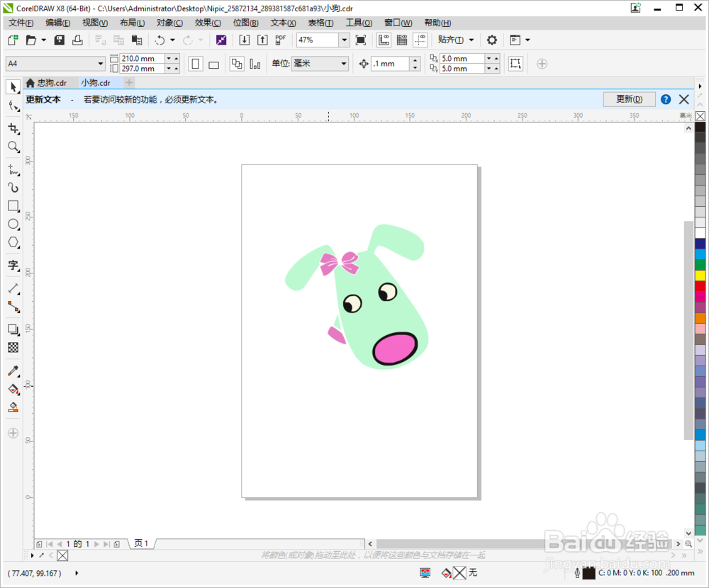Viewport: 709px width, 588px height.
Task: Switch to the 小狗.cdr tab
Action: click(96, 83)
